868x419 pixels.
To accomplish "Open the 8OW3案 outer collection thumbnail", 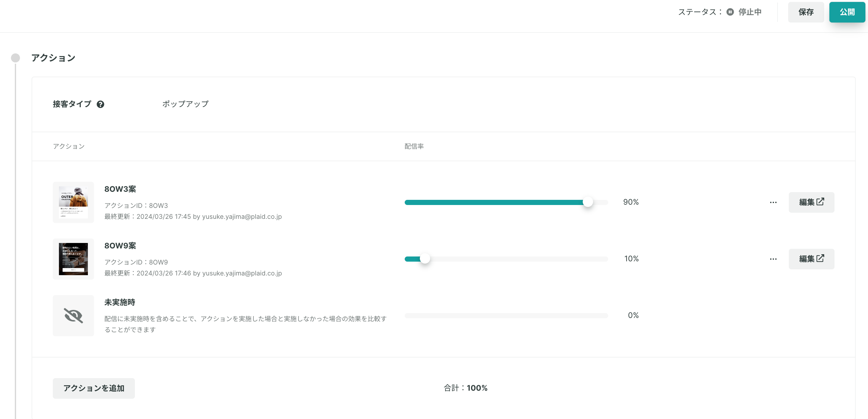I will (x=73, y=202).
